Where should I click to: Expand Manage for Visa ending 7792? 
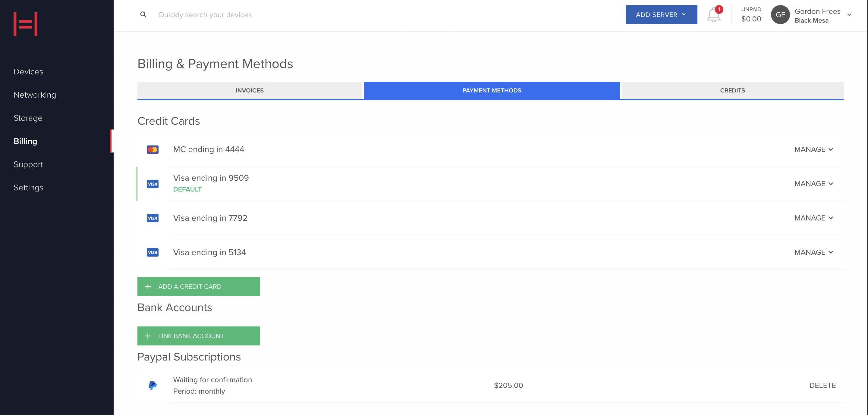point(813,218)
